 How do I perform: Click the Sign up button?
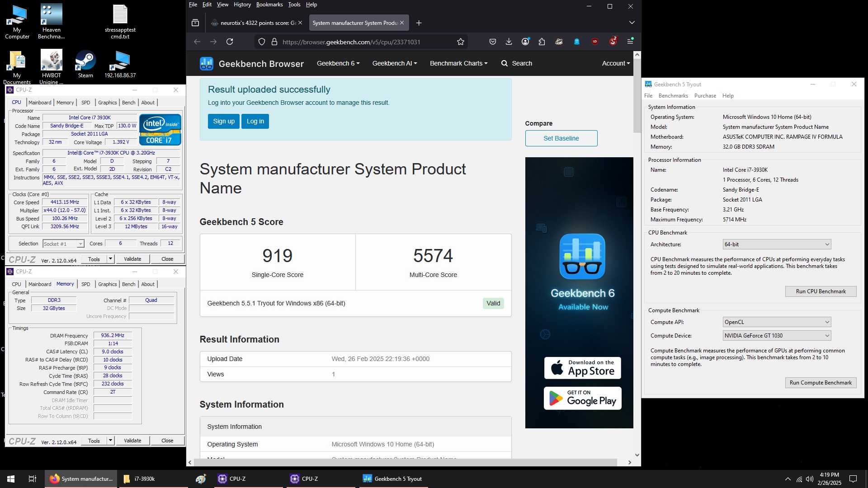(224, 121)
